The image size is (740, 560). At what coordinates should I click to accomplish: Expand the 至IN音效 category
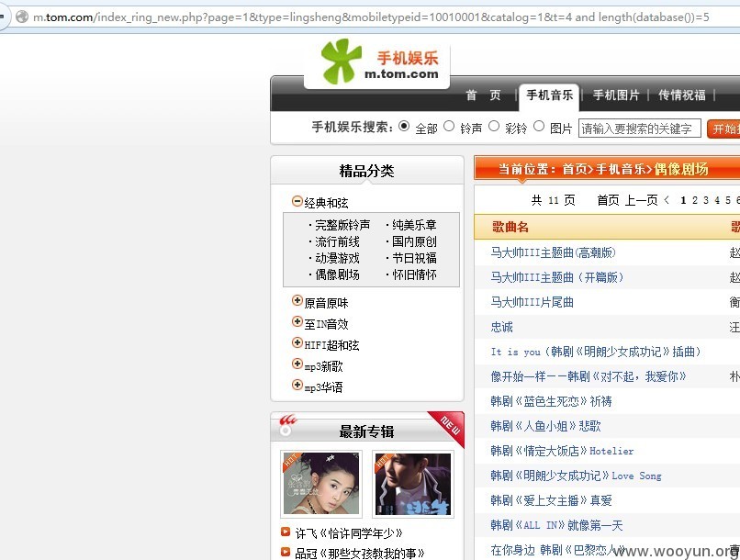[x=297, y=321]
